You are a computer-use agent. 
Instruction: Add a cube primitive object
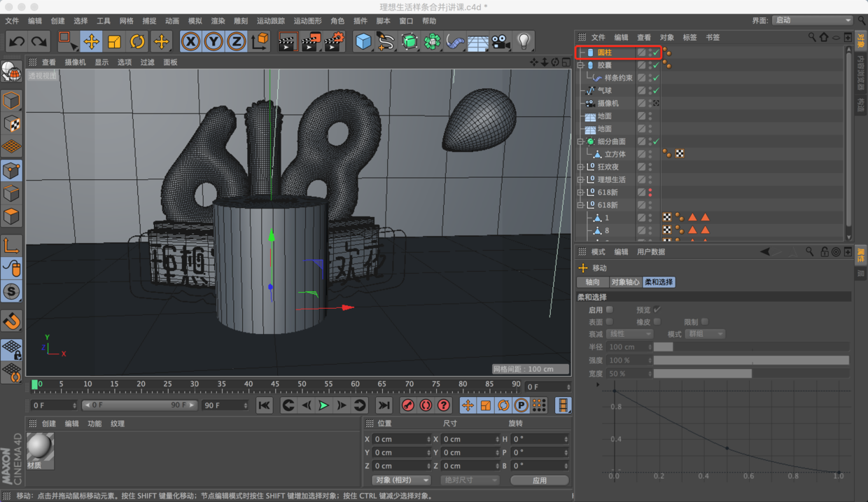363,41
